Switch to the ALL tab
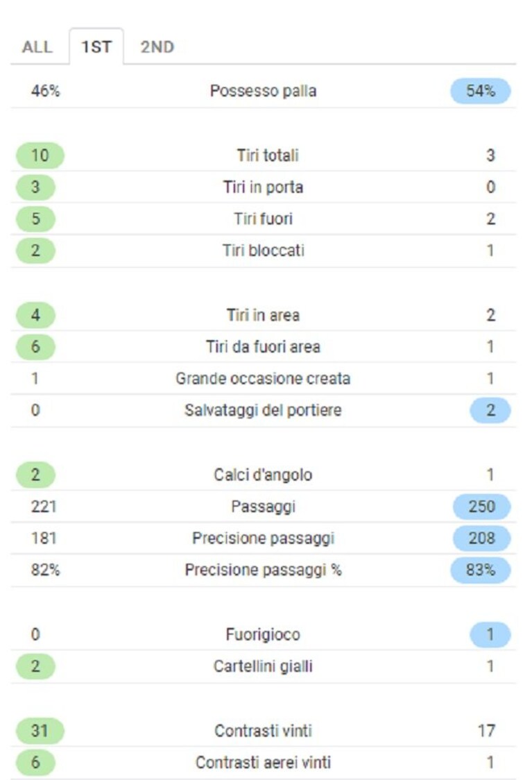This screenshot has width=532, height=780. 37,46
